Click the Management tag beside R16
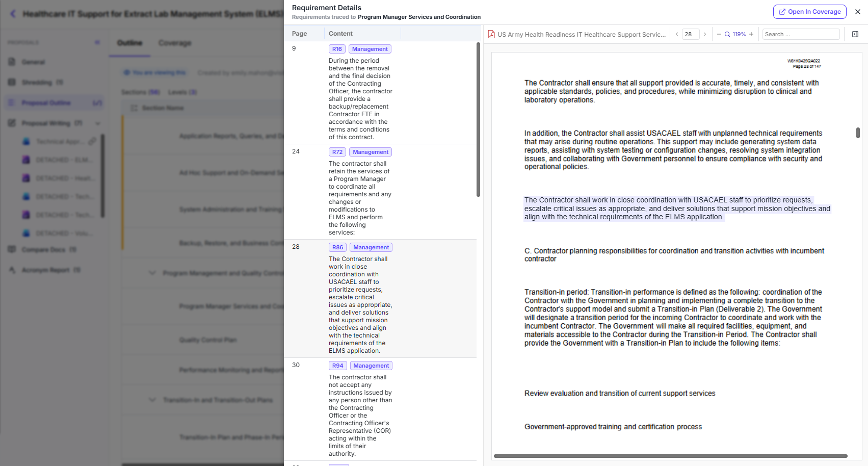This screenshot has width=868, height=466. [370, 49]
